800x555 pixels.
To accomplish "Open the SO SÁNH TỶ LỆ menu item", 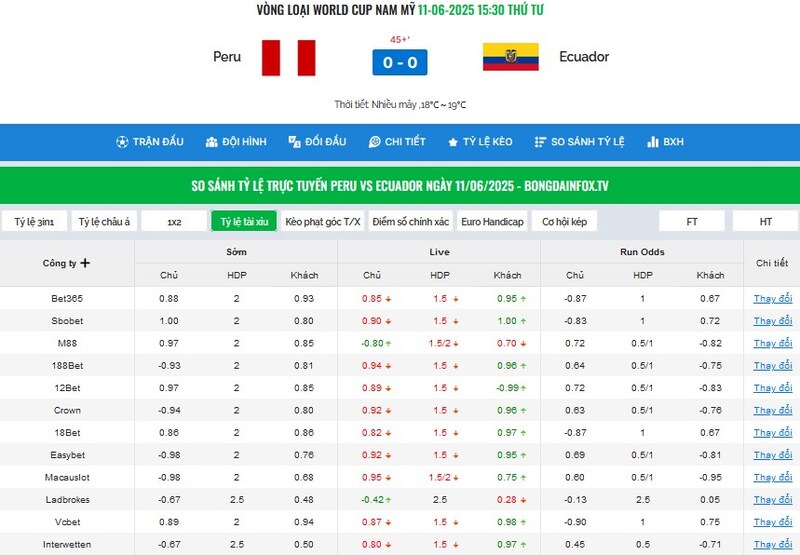I will click(x=580, y=142).
